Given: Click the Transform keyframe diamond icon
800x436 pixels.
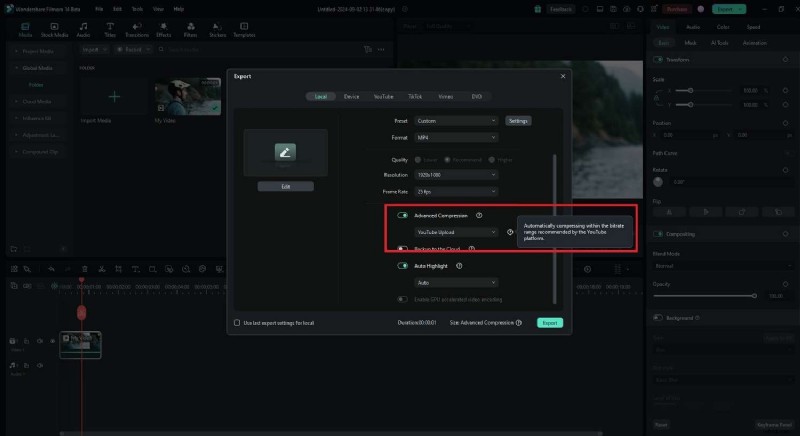Looking at the screenshot, I should pyautogui.click(x=785, y=60).
